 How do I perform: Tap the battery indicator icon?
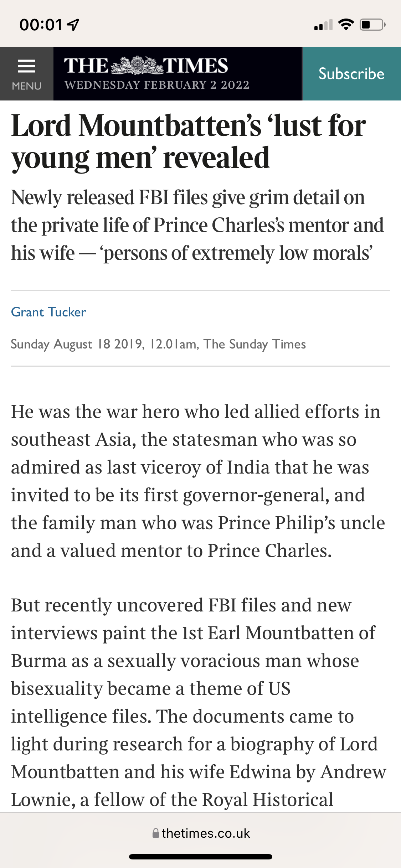(372, 25)
